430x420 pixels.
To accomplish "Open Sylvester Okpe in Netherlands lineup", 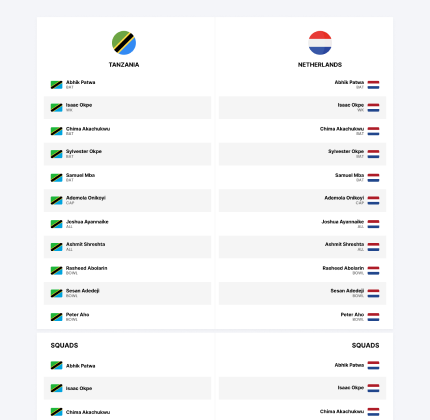I will click(x=346, y=151).
